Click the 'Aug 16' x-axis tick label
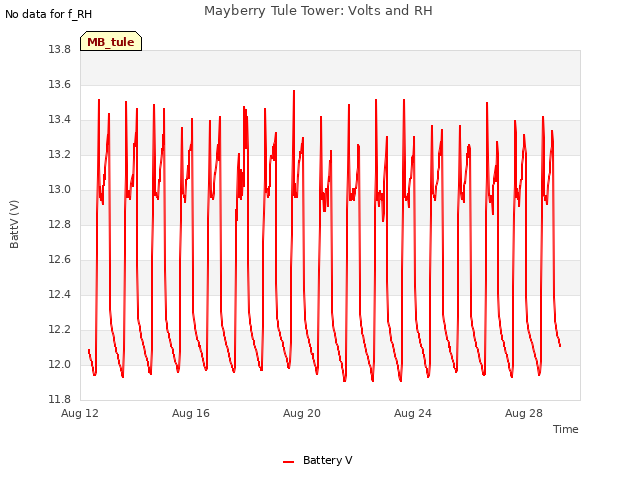 (191, 413)
